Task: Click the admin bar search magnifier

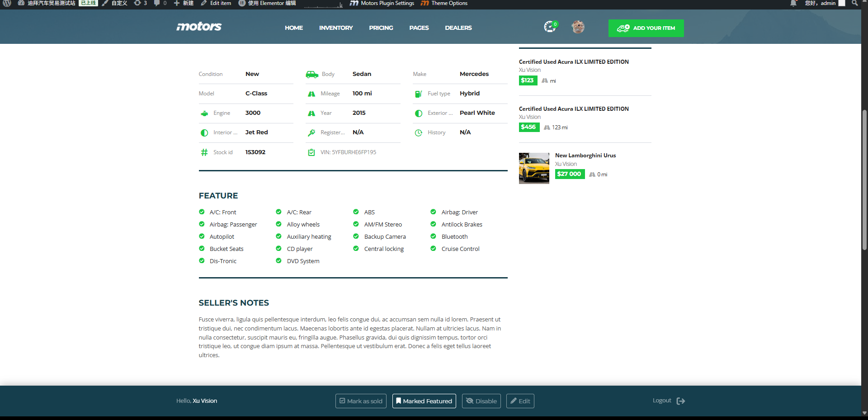Action: pyautogui.click(x=854, y=3)
